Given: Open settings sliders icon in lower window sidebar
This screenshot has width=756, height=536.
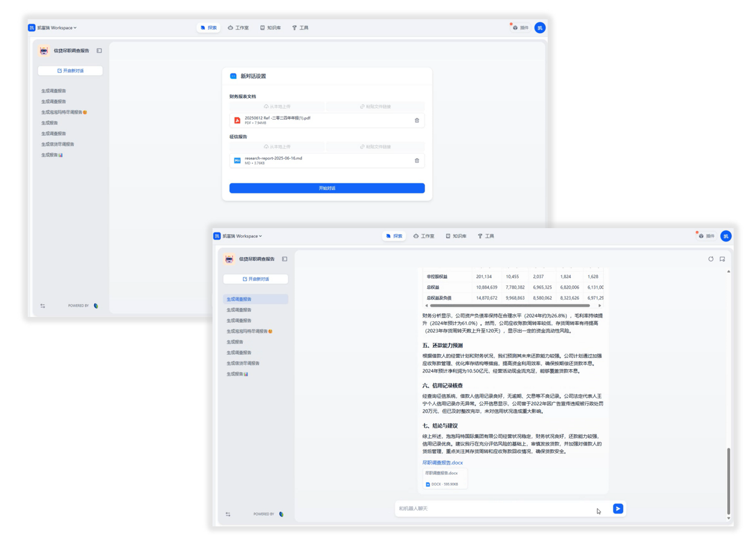Looking at the screenshot, I should pos(228,514).
